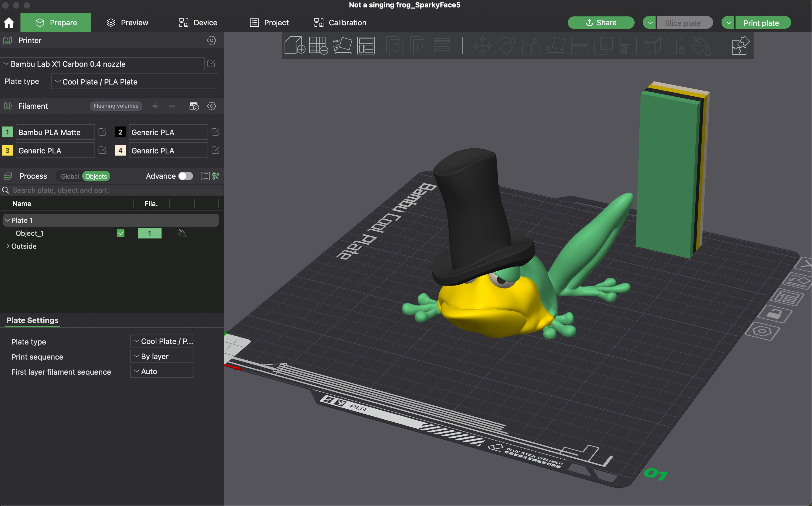Select the Plate Settings tab
This screenshot has width=812, height=506.
pyautogui.click(x=33, y=320)
